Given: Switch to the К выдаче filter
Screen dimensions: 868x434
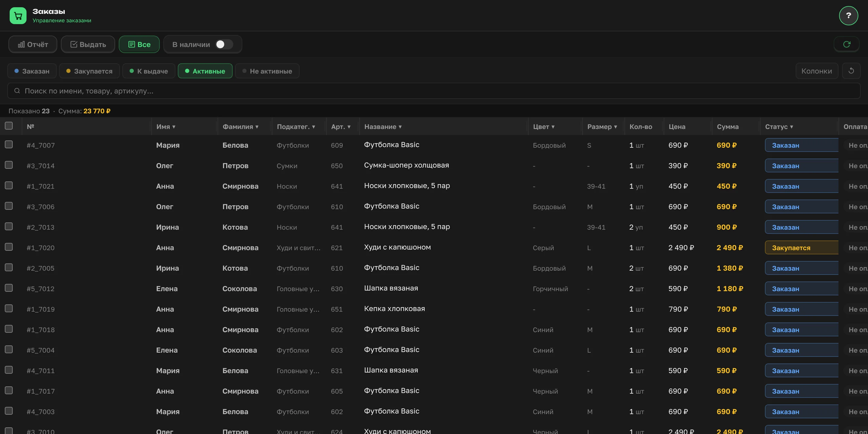Looking at the screenshot, I should click(x=149, y=71).
